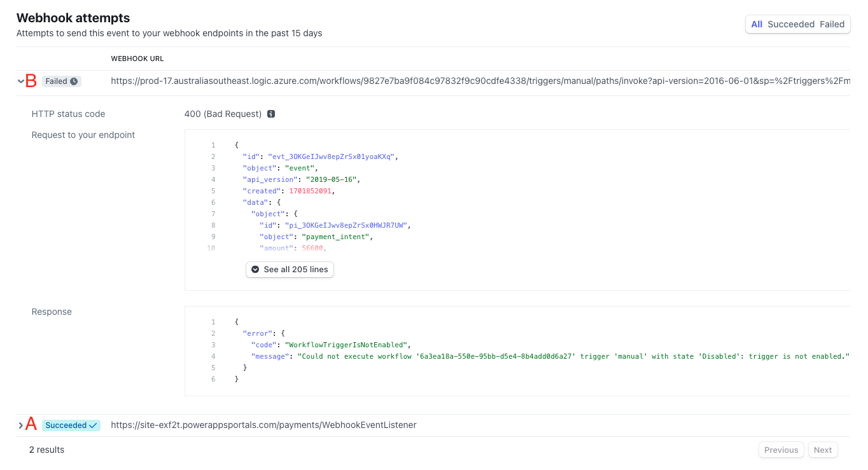Expand the succeeded powerappsportals webhook attempt
Screen dimensions: 868x470
[x=20, y=424]
